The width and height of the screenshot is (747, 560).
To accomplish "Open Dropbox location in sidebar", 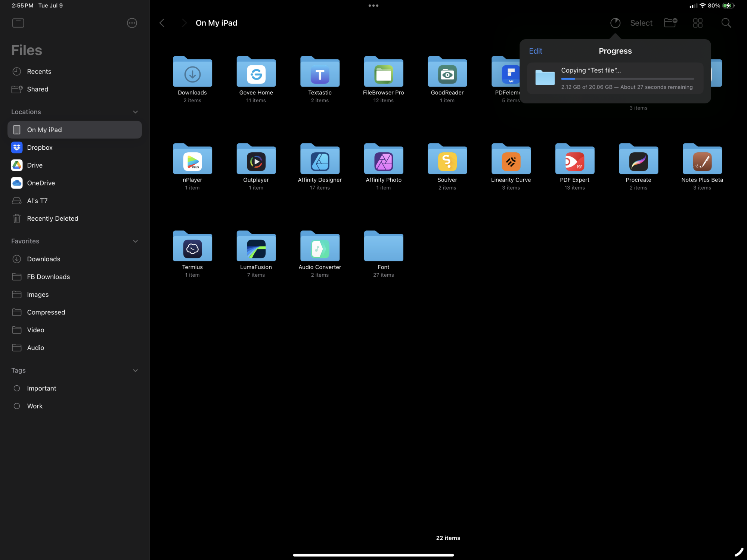I will click(x=40, y=147).
